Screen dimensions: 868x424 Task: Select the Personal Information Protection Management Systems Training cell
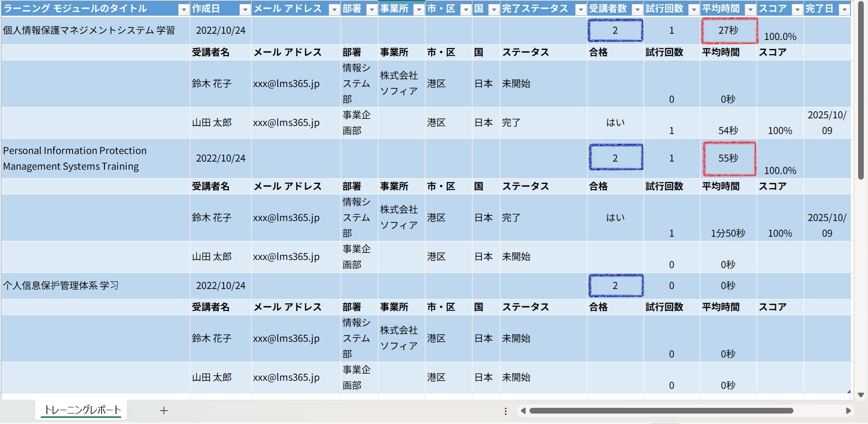click(95, 158)
